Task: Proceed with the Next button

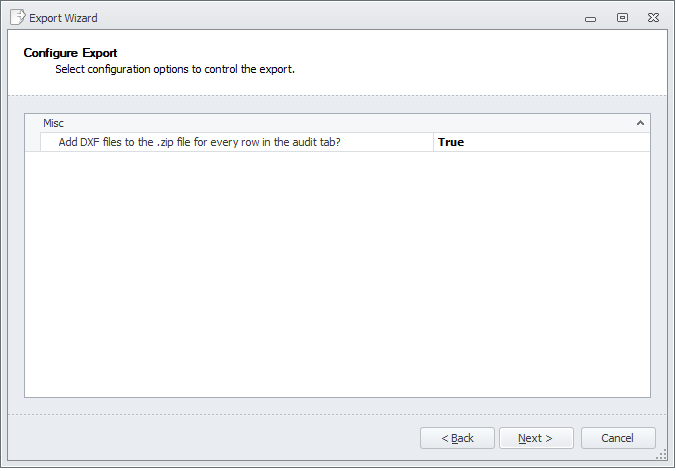Action: coord(537,438)
